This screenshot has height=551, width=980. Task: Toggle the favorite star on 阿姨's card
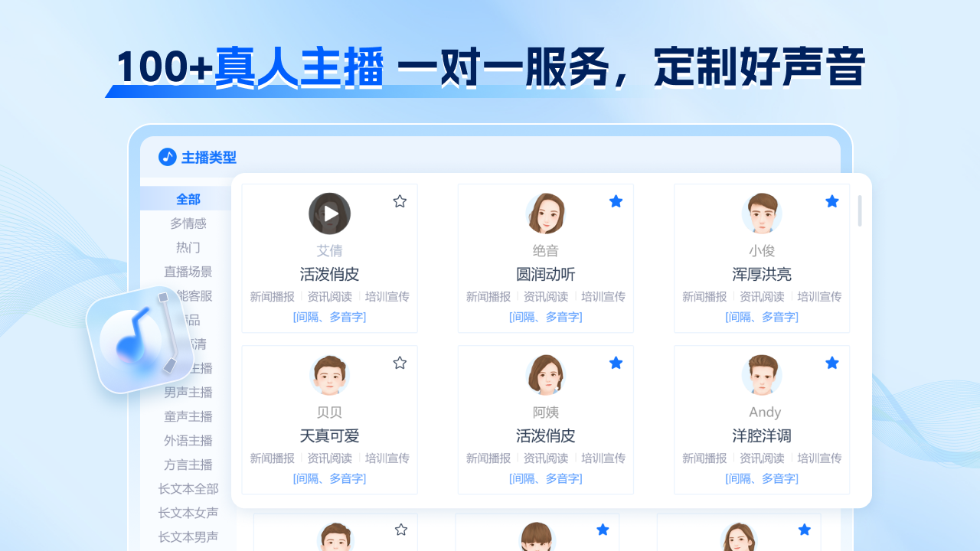click(x=616, y=363)
